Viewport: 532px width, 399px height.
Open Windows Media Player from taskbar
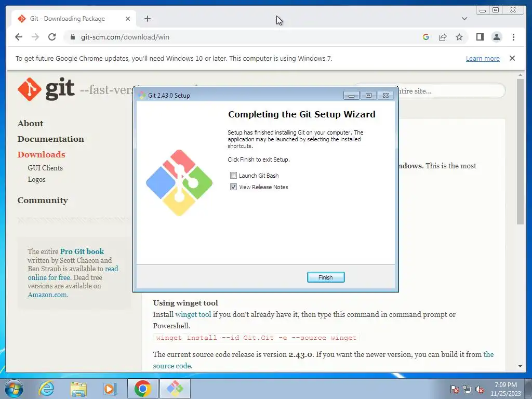coord(110,389)
